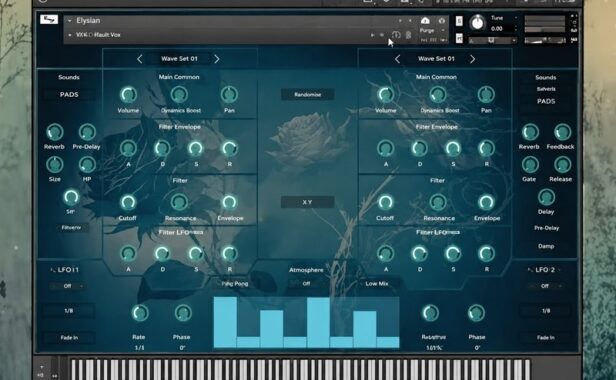This screenshot has width=616, height=380.
Task: Click the Kontakt instrument logo icon beside Elysian
Action: pos(49,19)
